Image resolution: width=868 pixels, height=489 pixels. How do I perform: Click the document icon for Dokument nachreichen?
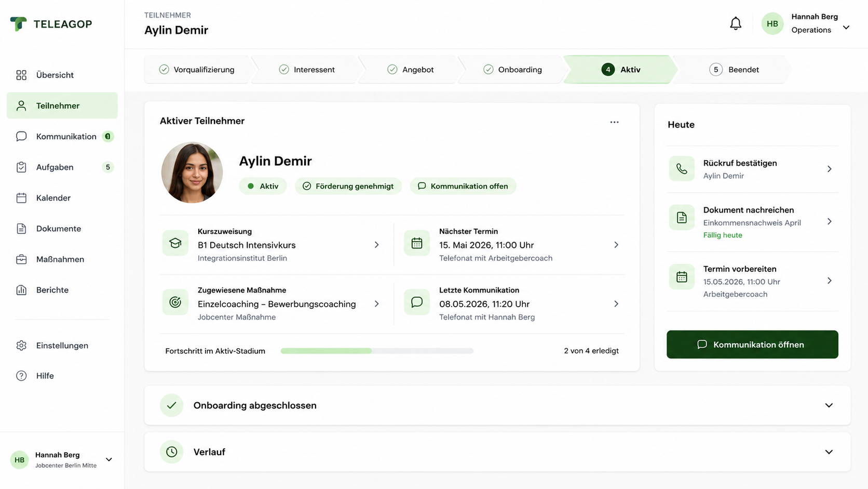click(x=682, y=217)
